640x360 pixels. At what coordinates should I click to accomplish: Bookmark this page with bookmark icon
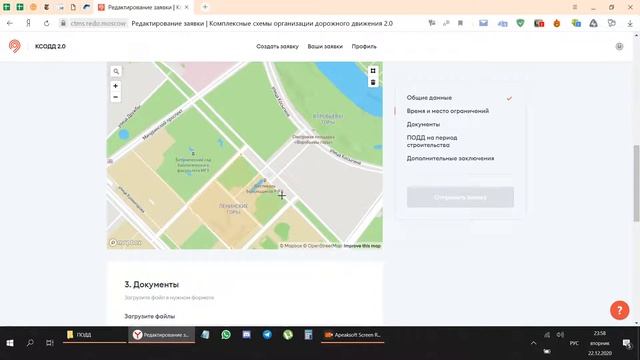(x=460, y=23)
